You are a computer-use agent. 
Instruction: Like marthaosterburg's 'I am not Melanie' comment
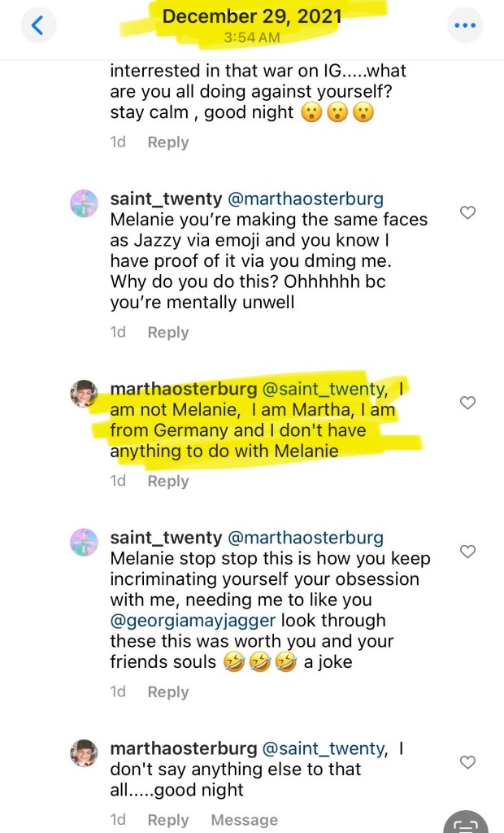point(467,403)
